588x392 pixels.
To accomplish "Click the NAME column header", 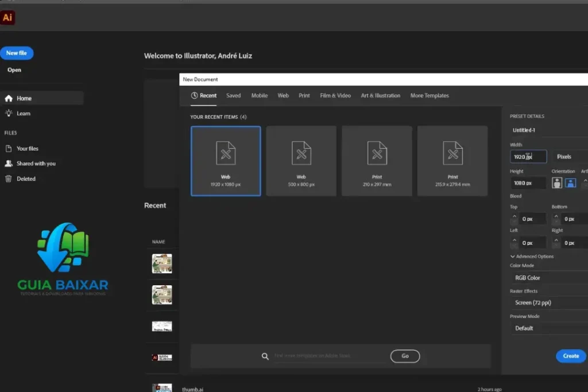I will [158, 242].
